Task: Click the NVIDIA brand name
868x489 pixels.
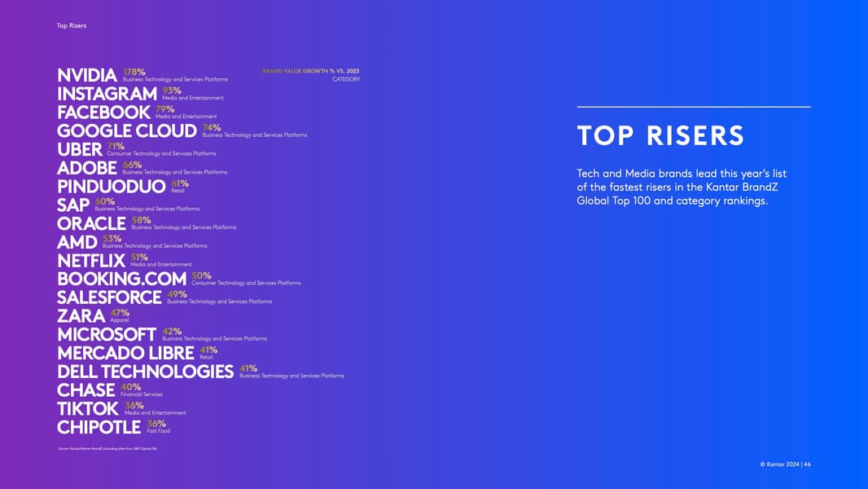Action: point(87,75)
